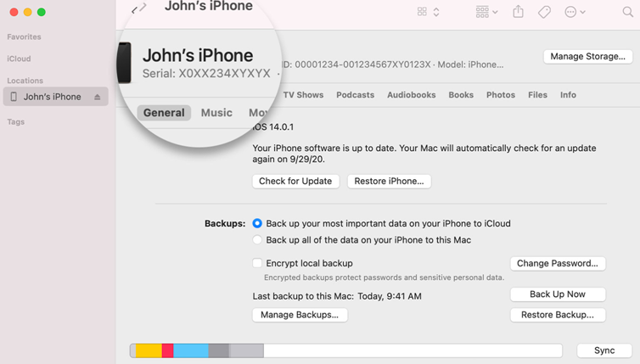Open the Podcasts tab
640x364 pixels.
click(x=355, y=95)
